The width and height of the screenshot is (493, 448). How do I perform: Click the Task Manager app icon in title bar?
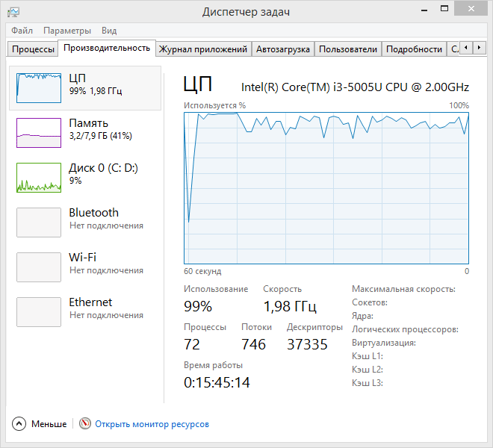[13, 12]
